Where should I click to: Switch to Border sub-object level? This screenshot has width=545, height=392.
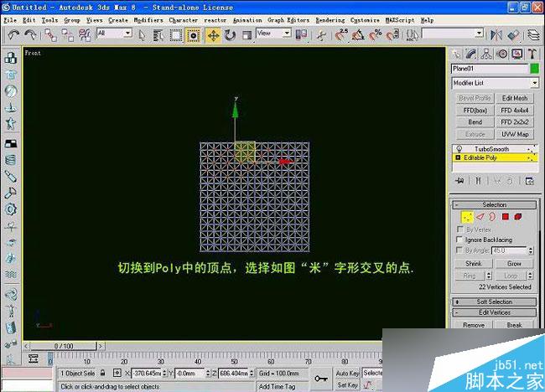tap(492, 217)
